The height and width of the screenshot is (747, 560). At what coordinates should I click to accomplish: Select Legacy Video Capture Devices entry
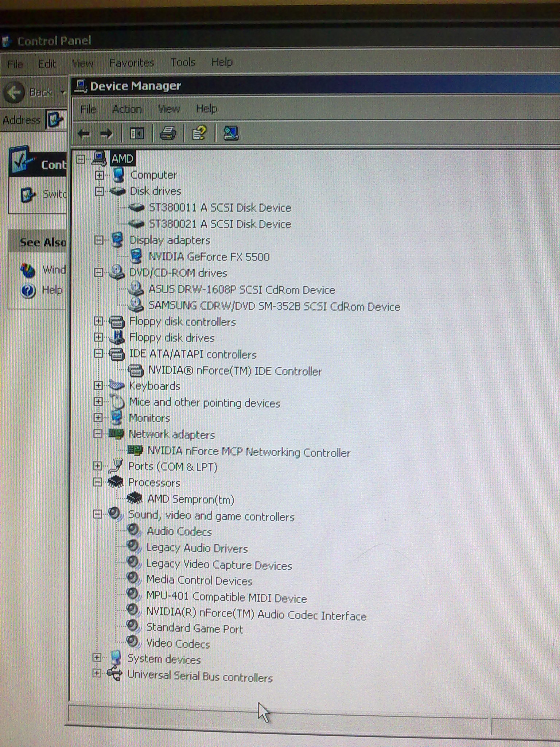pyautogui.click(x=219, y=565)
